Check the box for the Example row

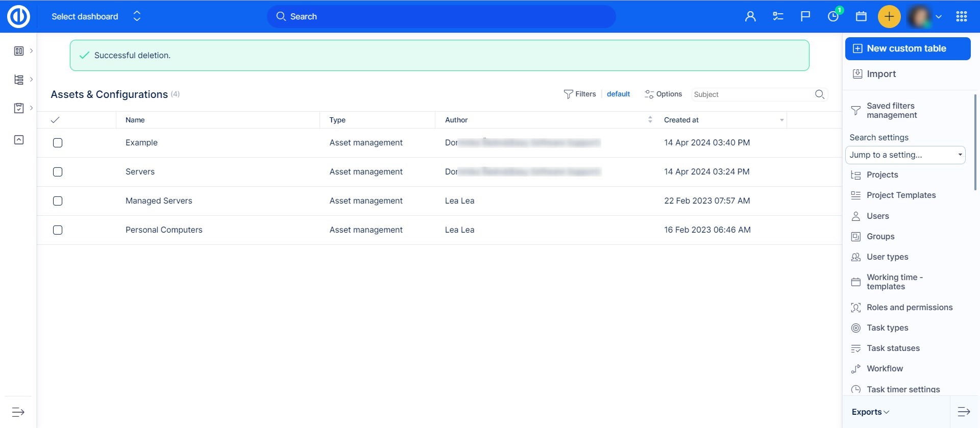point(58,143)
